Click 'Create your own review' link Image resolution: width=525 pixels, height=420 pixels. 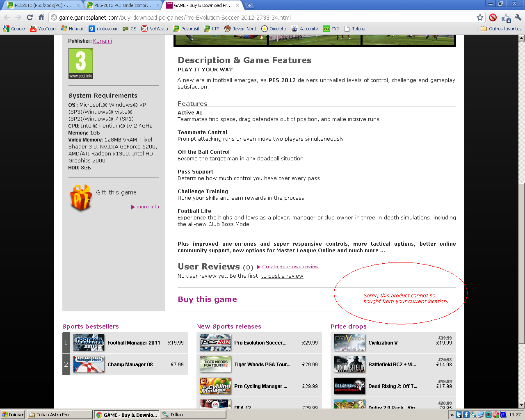click(290, 267)
